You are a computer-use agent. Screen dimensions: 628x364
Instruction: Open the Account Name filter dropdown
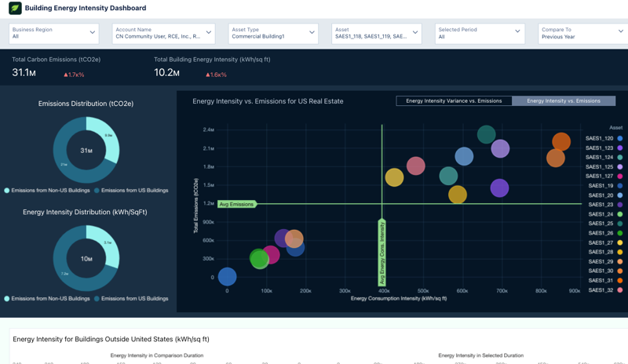click(163, 33)
